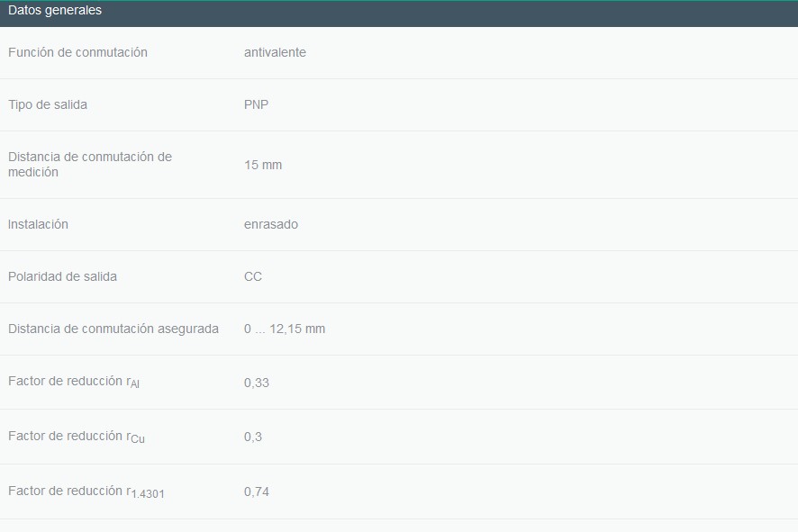Screen dimensions: 798x532
Task: Click the '0,3' value
Action: coord(253,437)
